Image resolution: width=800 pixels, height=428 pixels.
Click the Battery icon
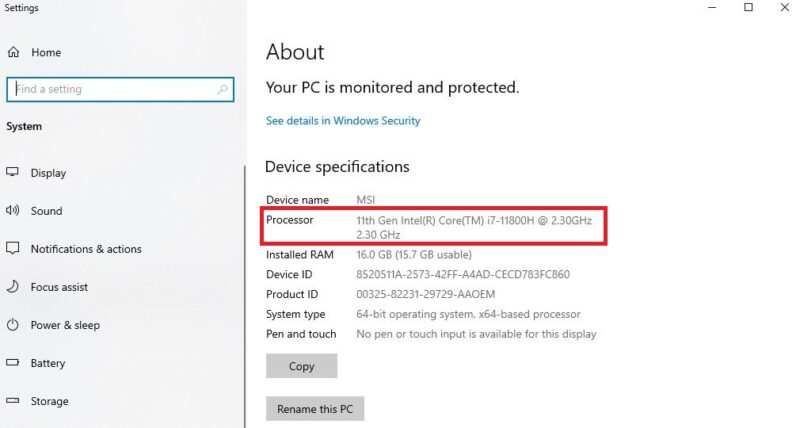pyautogui.click(x=13, y=363)
